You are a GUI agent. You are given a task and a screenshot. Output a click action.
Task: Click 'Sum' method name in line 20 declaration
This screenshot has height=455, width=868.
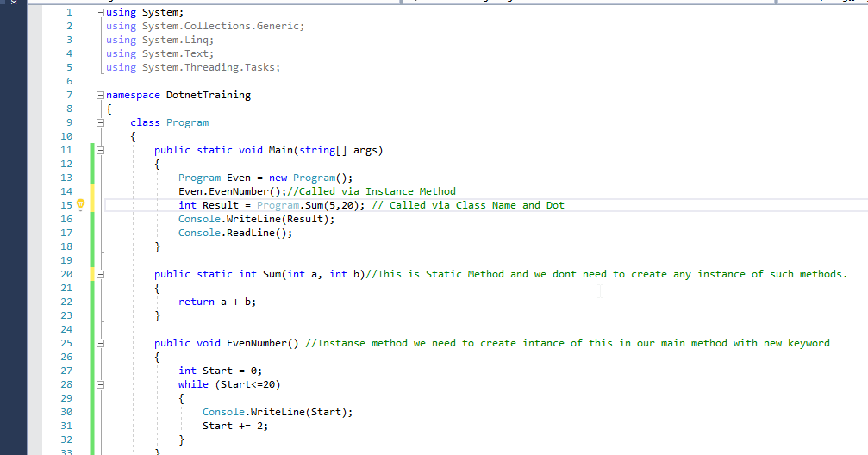pyautogui.click(x=272, y=274)
